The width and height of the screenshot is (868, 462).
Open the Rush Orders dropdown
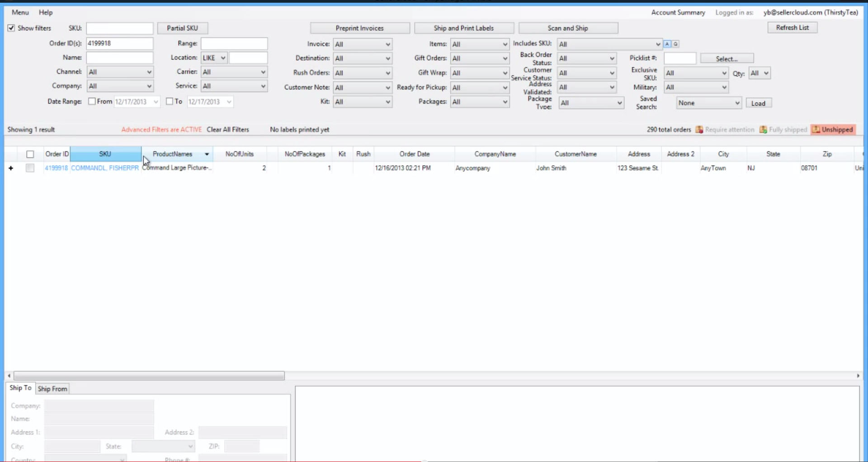(x=363, y=73)
